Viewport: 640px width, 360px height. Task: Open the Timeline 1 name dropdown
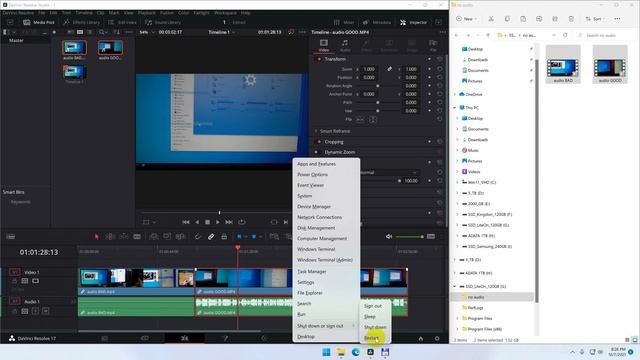click(x=222, y=32)
